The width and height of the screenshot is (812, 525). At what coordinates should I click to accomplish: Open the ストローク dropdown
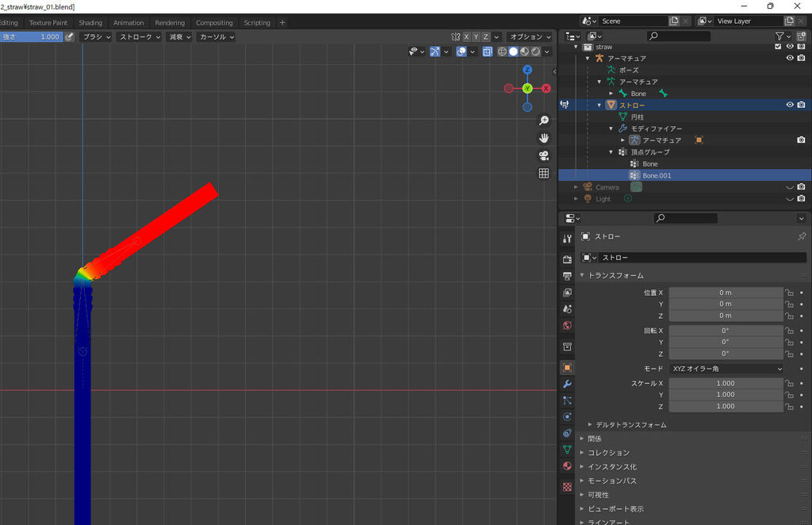(x=140, y=36)
